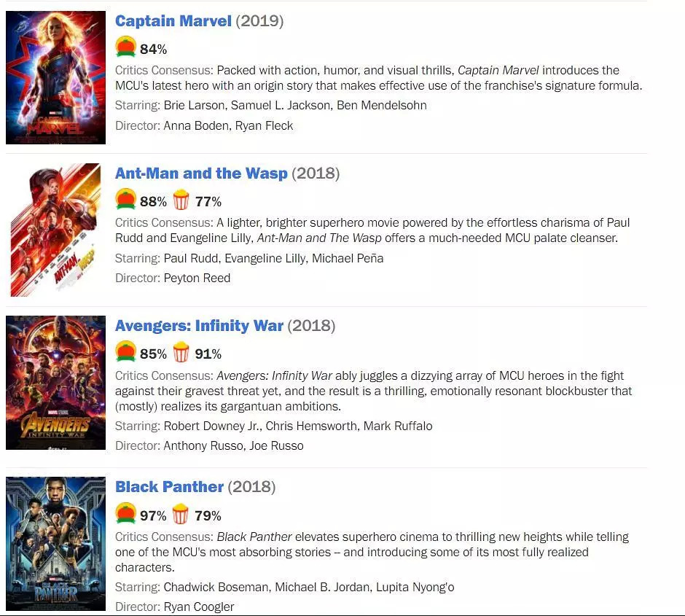Click Ant-Man and the Wasp's Tomatometer icon

pos(126,199)
